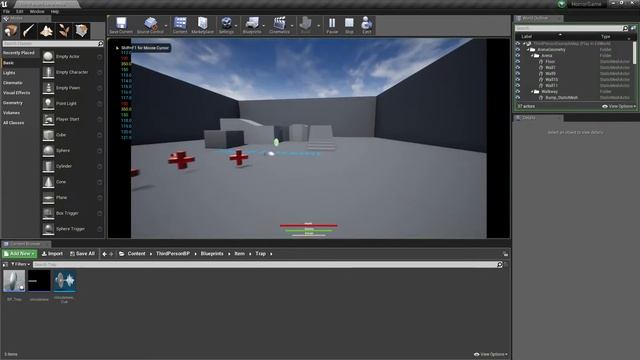Toggle visibility eye of ArenaGeometry folder
The width and height of the screenshot is (640, 360).
[x=518, y=49]
